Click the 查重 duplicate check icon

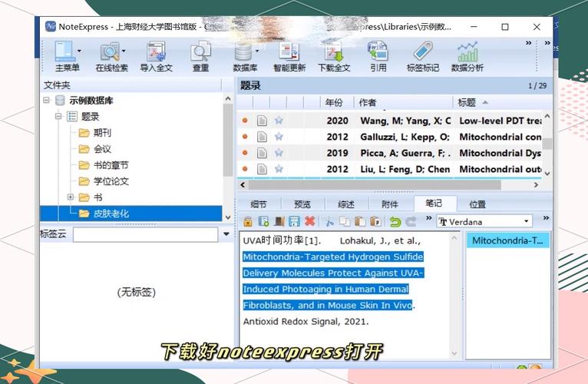pyautogui.click(x=200, y=51)
